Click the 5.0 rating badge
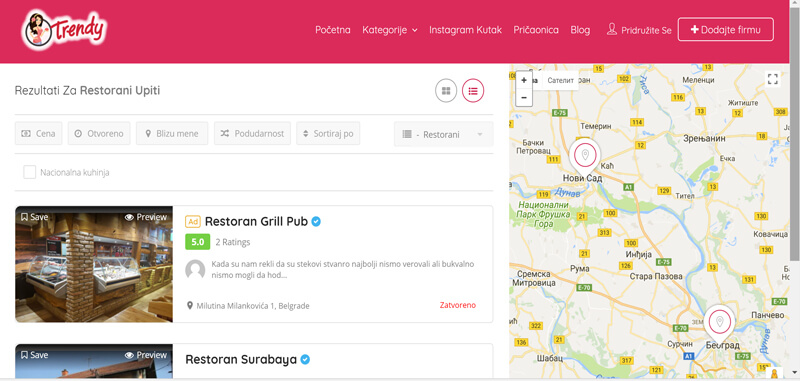This screenshot has height=381, width=800. (197, 242)
